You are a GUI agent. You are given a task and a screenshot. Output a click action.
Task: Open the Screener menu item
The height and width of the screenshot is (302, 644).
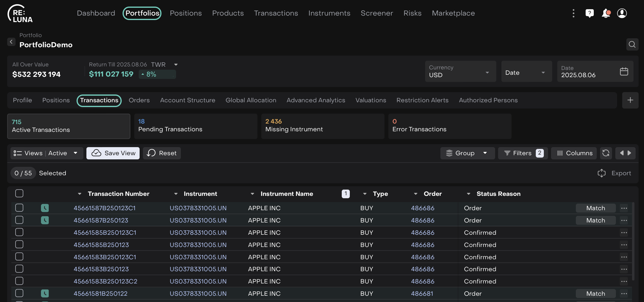pos(377,13)
